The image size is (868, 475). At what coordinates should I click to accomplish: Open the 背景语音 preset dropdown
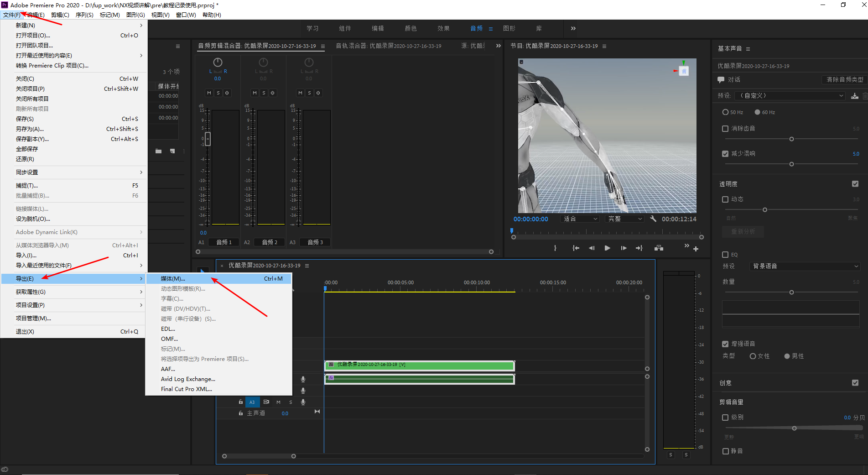coord(805,266)
